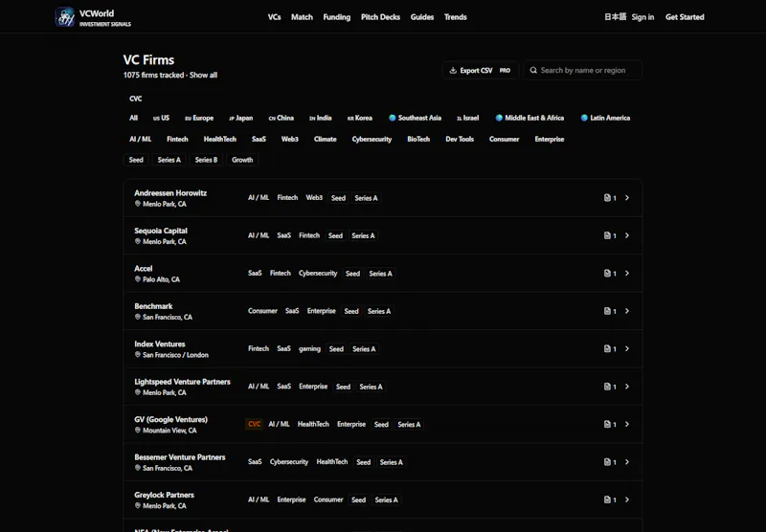Toggle the India region filter

tap(321, 118)
